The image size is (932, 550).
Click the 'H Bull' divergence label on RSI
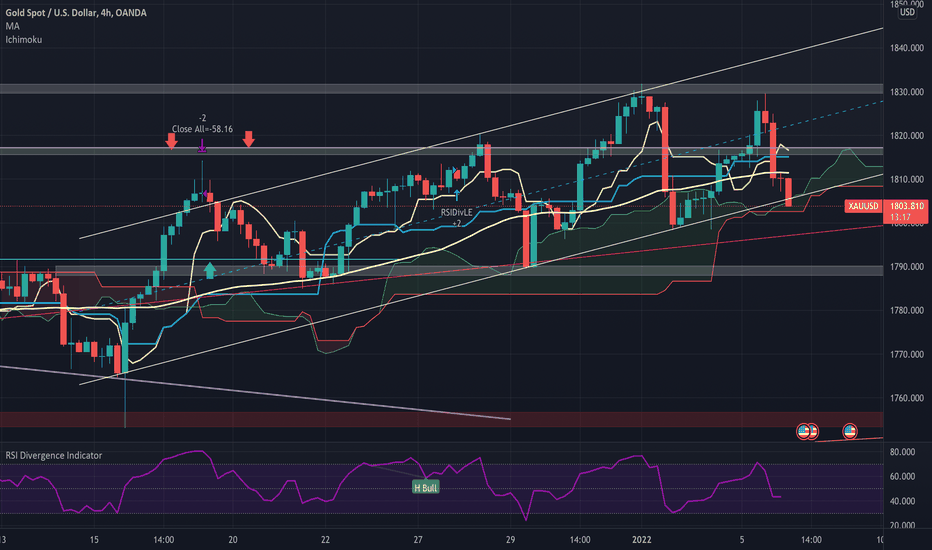pos(426,488)
